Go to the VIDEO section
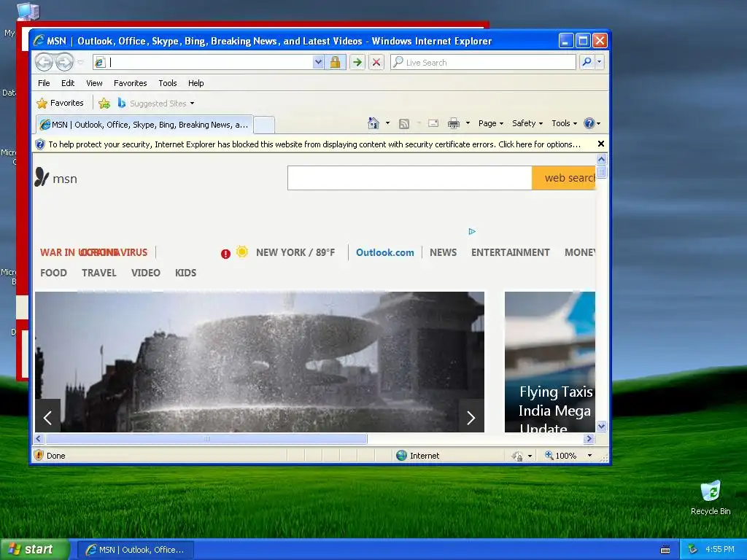Screen dimensions: 747x560 pos(146,273)
